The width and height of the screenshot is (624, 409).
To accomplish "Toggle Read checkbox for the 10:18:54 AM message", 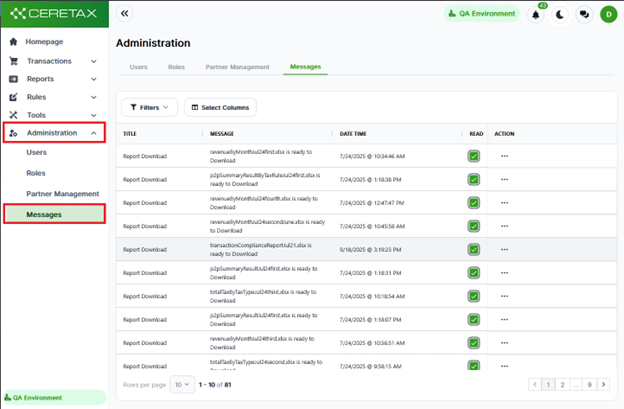I will coord(474,296).
